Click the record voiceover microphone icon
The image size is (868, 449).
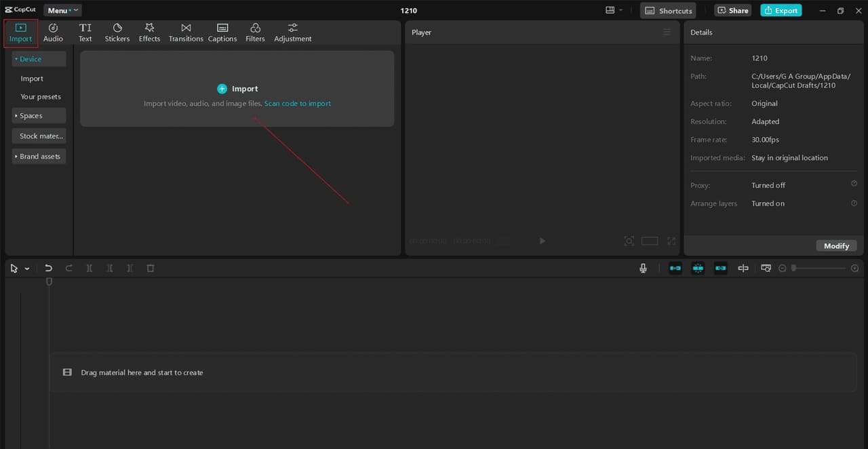(x=643, y=268)
